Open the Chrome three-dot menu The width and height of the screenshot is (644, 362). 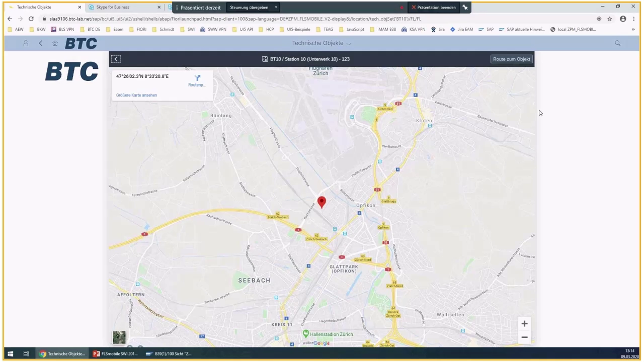pyautogui.click(x=634, y=19)
